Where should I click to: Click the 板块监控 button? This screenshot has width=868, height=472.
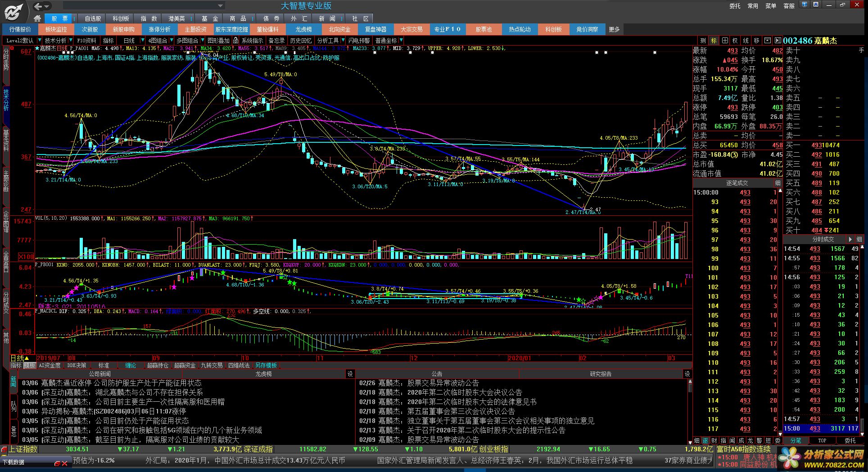click(x=56, y=29)
